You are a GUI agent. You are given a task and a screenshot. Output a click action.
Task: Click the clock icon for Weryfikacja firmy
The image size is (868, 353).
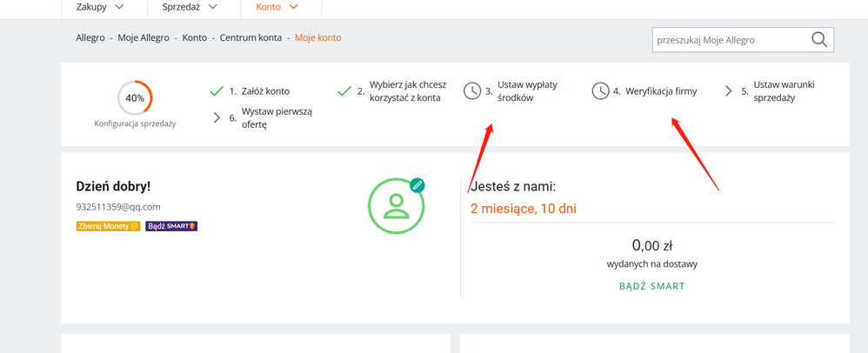(601, 91)
